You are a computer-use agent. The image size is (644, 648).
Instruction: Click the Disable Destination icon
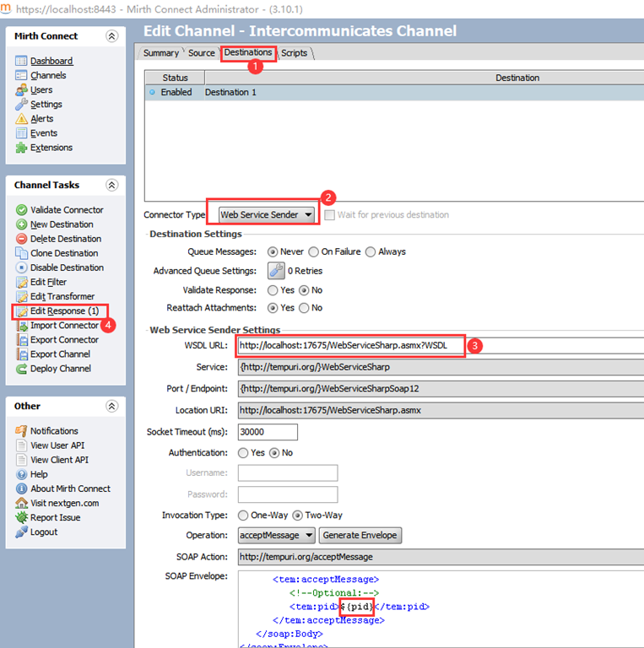21,267
